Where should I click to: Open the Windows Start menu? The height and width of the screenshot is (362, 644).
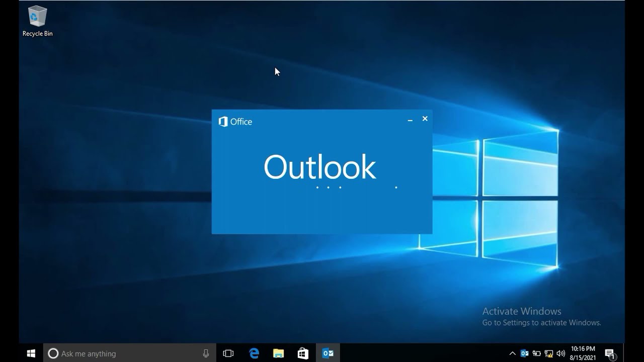[x=31, y=353]
